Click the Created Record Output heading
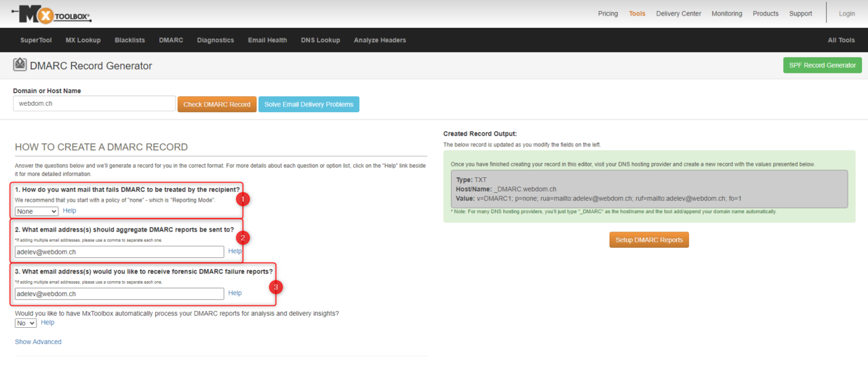Viewport: 868px width, 372px height. click(480, 134)
